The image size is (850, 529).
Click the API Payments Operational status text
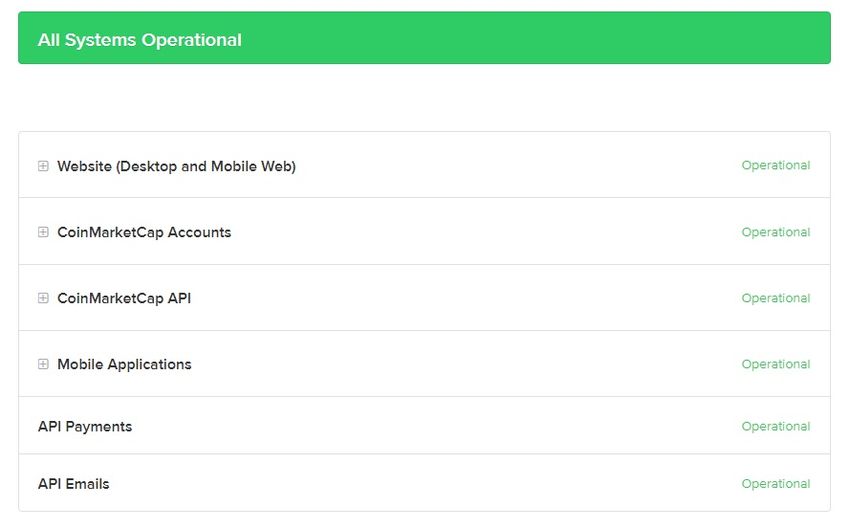tap(775, 426)
